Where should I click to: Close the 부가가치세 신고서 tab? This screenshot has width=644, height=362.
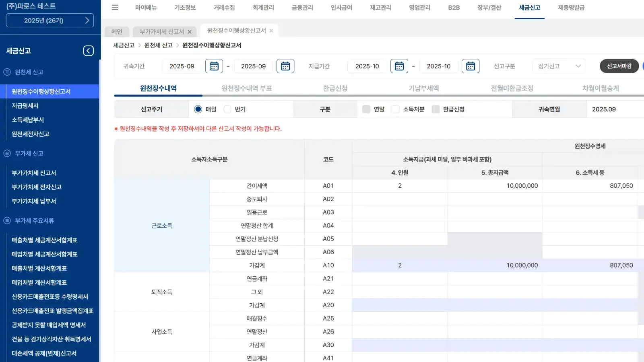[190, 32]
